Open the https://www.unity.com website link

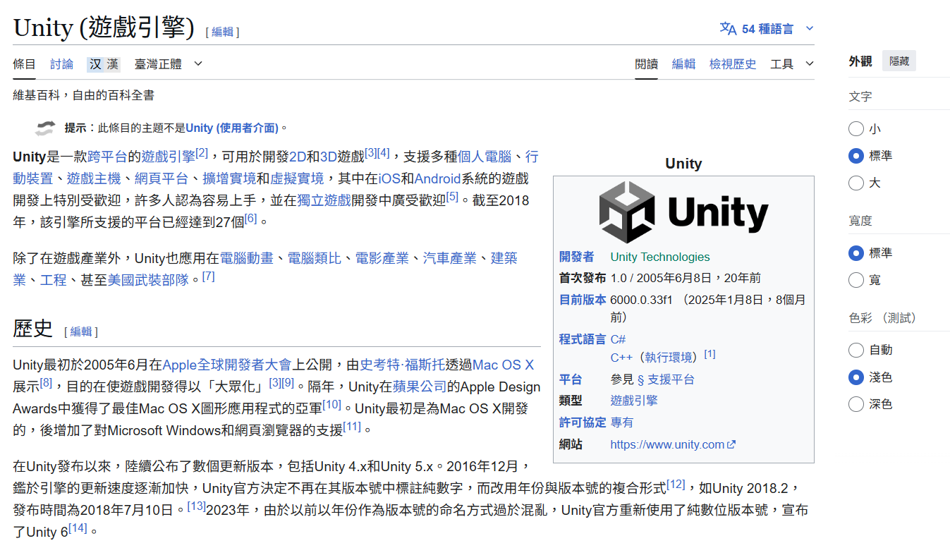[666, 444]
